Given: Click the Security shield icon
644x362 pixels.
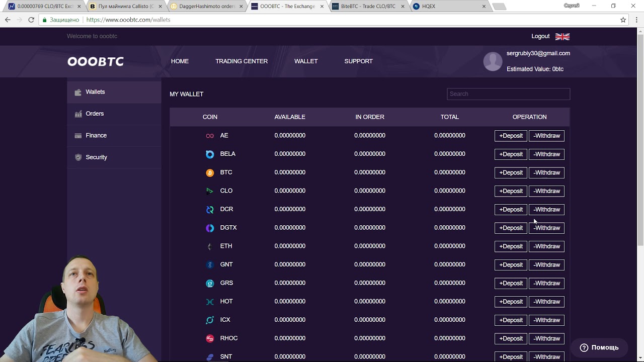Looking at the screenshot, I should coord(78,157).
